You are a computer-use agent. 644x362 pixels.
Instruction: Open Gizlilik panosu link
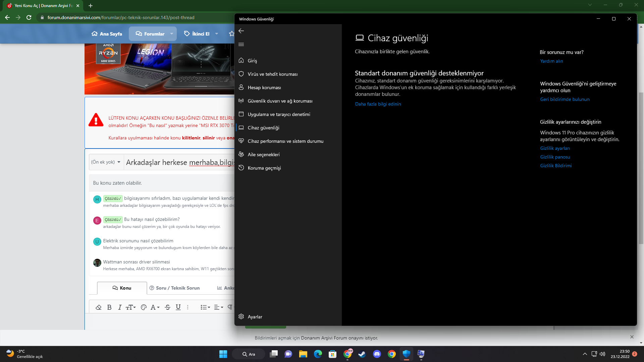point(555,157)
